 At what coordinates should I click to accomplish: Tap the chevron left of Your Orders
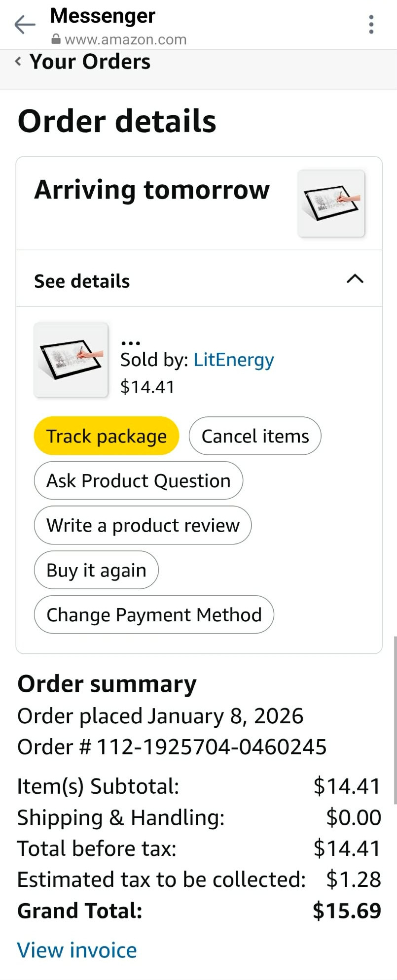(x=18, y=61)
